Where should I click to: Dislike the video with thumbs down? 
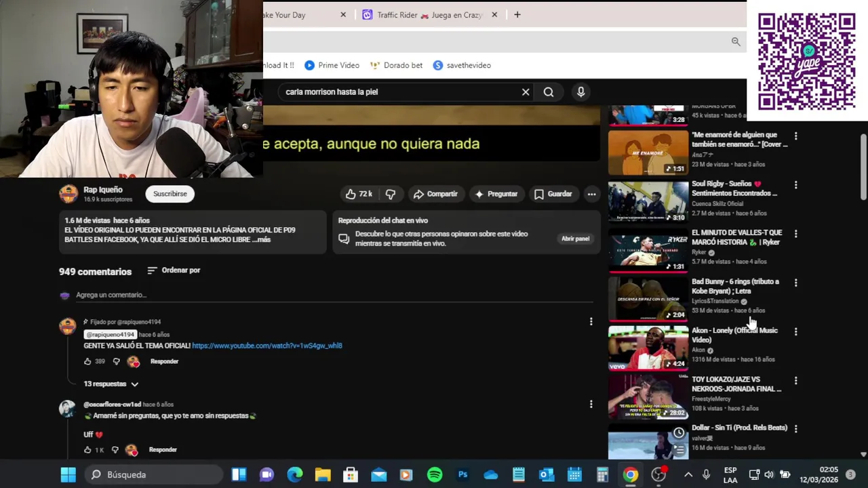[x=391, y=194]
